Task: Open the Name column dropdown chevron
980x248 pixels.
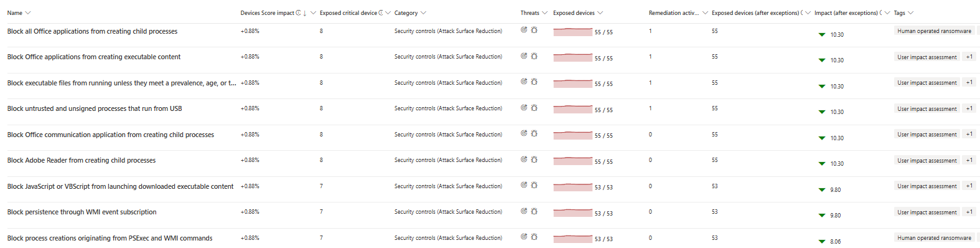Action: pos(28,13)
